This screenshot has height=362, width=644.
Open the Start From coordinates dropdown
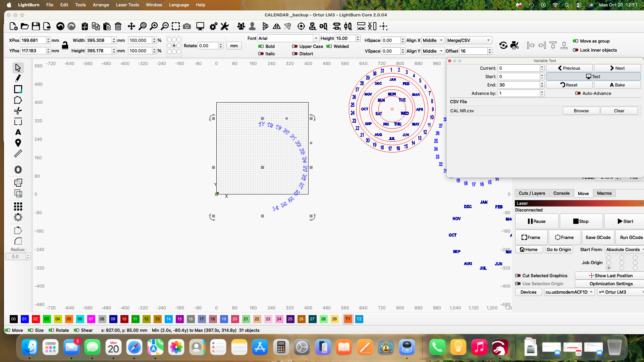[623, 249]
